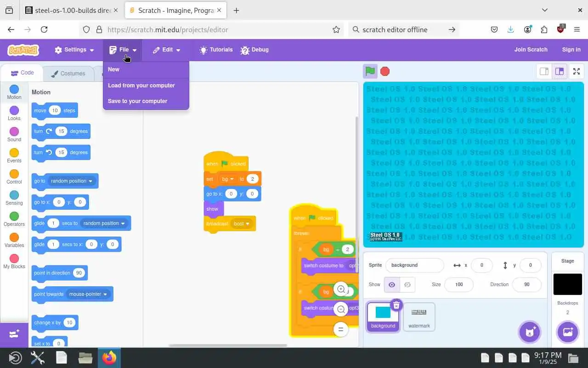Open the Add Extension button

[x=14, y=334]
